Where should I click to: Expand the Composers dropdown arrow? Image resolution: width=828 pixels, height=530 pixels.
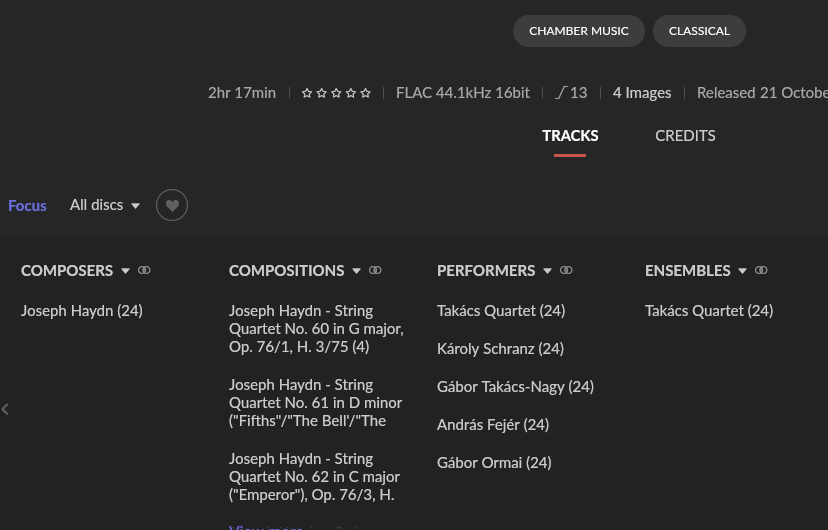125,271
